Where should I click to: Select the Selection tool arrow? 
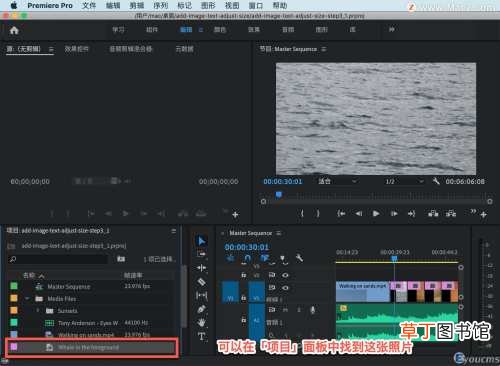(x=202, y=241)
